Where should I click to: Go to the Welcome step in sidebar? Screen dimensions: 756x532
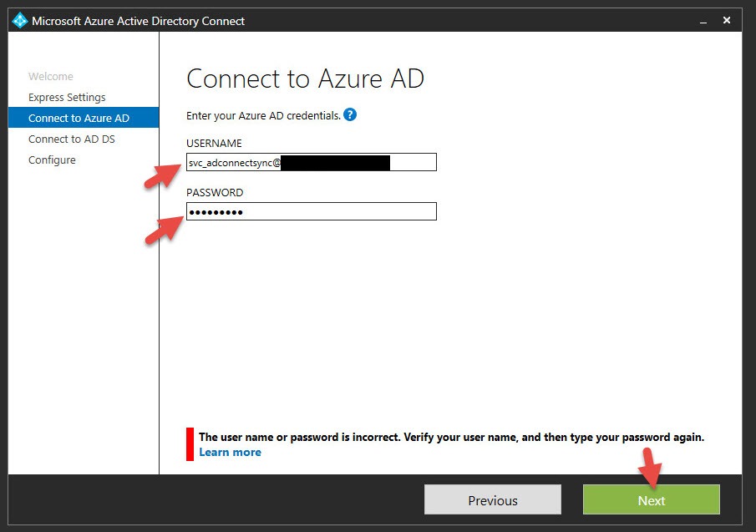[51, 76]
